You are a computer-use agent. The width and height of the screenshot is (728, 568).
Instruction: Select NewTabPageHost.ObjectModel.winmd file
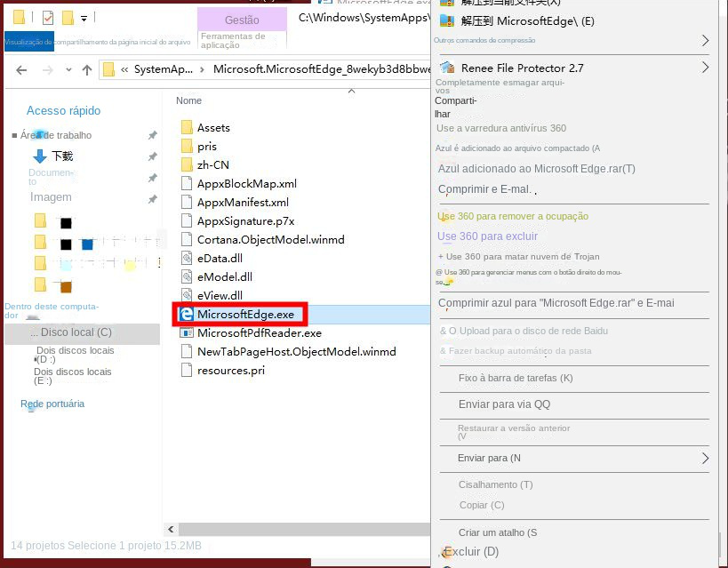[288, 352]
